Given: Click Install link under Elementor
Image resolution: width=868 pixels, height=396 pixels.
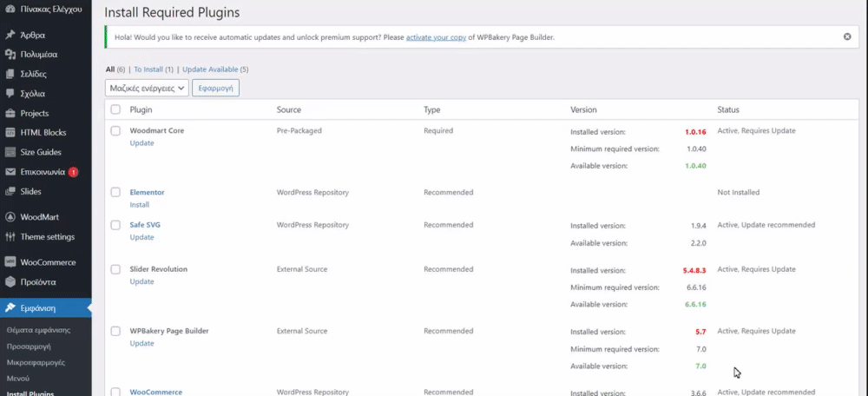Looking at the screenshot, I should [x=139, y=205].
